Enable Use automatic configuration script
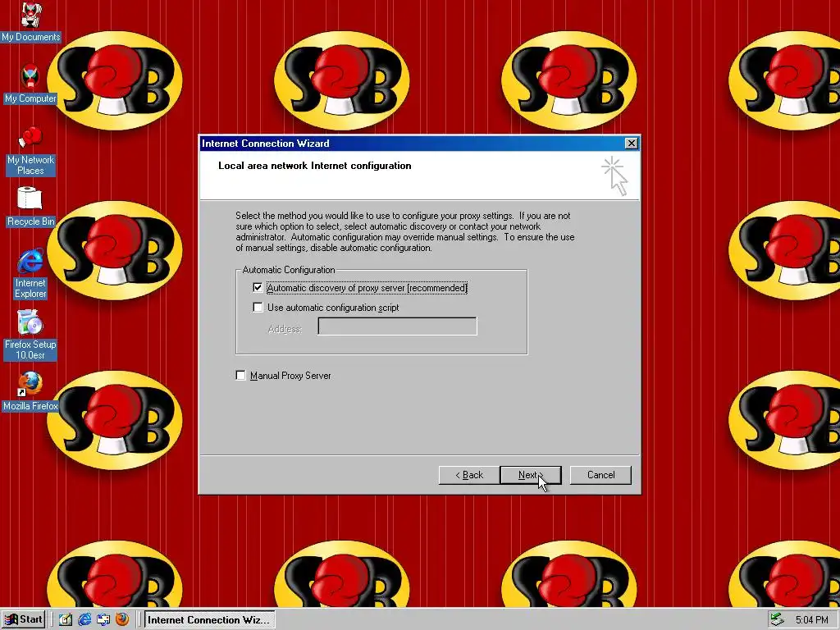The width and height of the screenshot is (840, 630). (258, 308)
